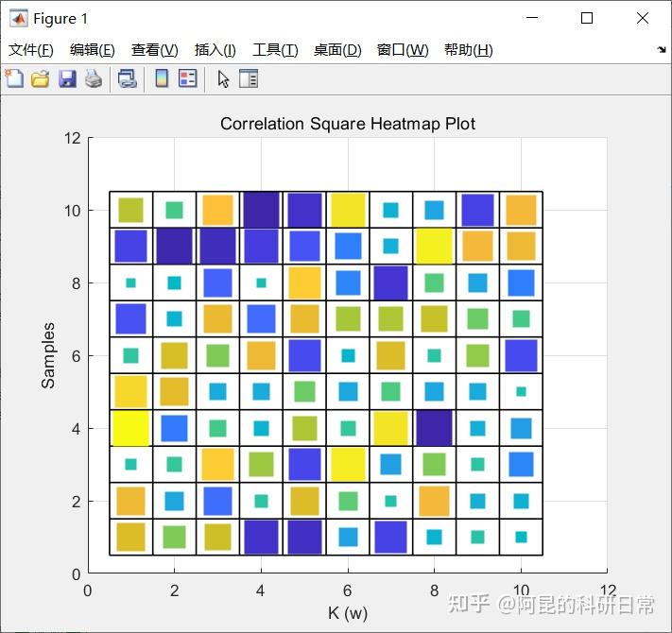Open the Property Inspector panel

[249, 78]
